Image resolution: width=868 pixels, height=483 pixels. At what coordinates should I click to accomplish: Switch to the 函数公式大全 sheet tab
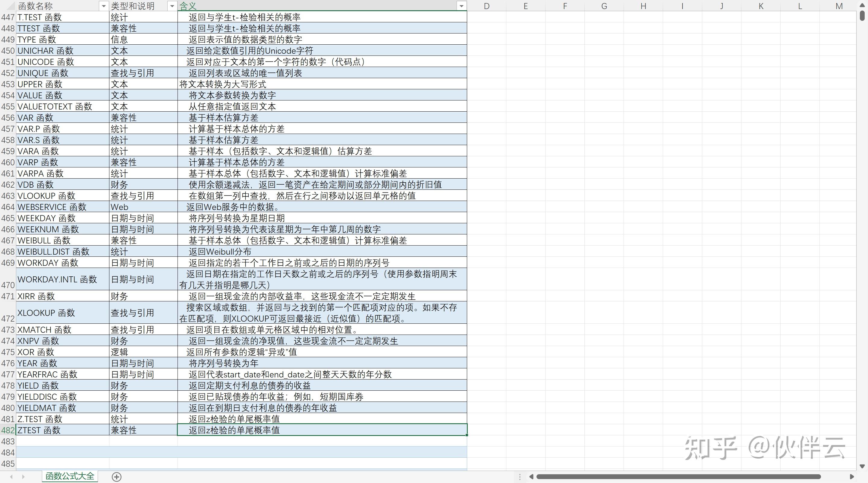(x=70, y=476)
